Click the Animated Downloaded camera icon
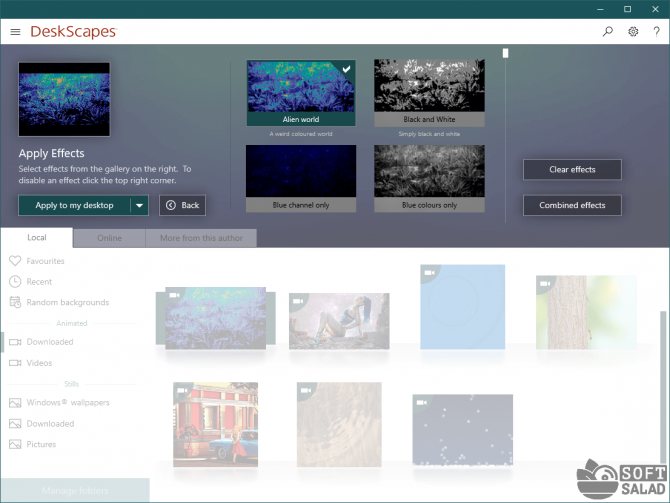This screenshot has width=670, height=503. coord(15,342)
